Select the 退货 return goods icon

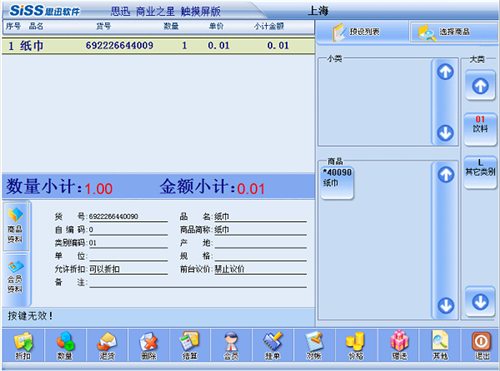click(107, 345)
